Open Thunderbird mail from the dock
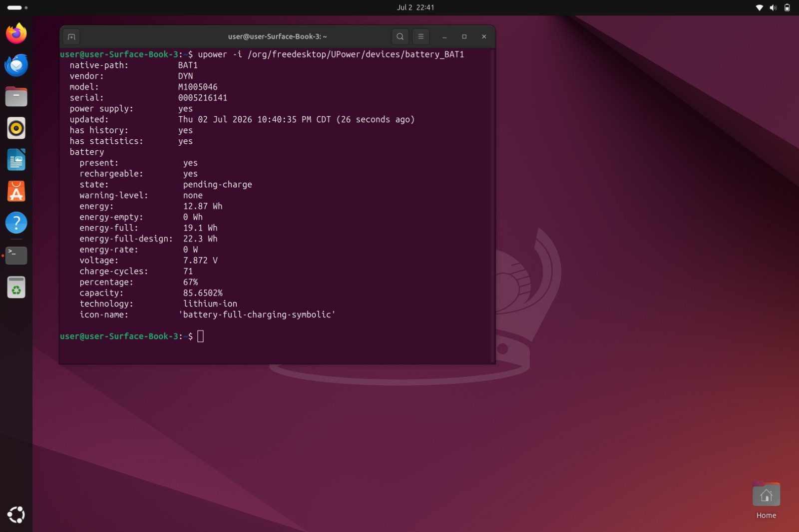799x532 pixels. 16,65
